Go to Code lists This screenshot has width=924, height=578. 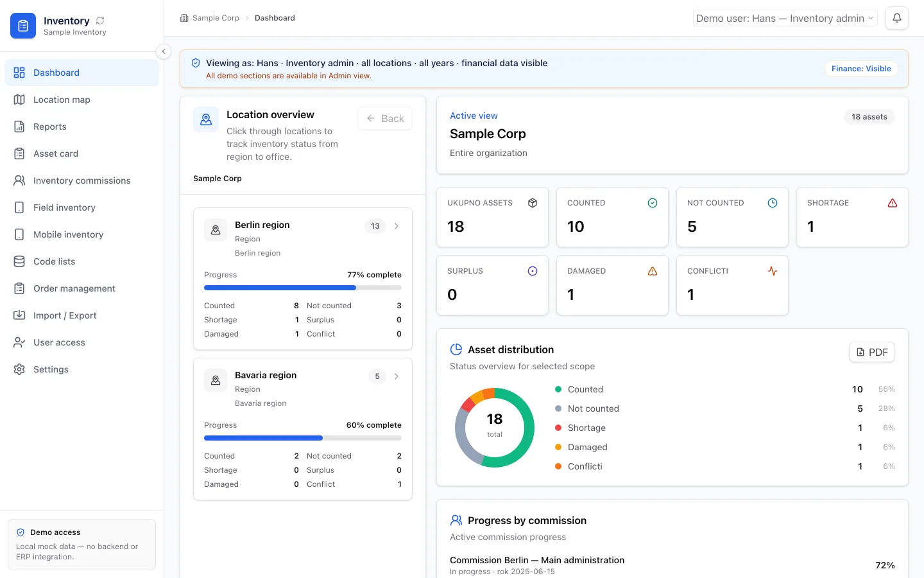tap(82, 261)
